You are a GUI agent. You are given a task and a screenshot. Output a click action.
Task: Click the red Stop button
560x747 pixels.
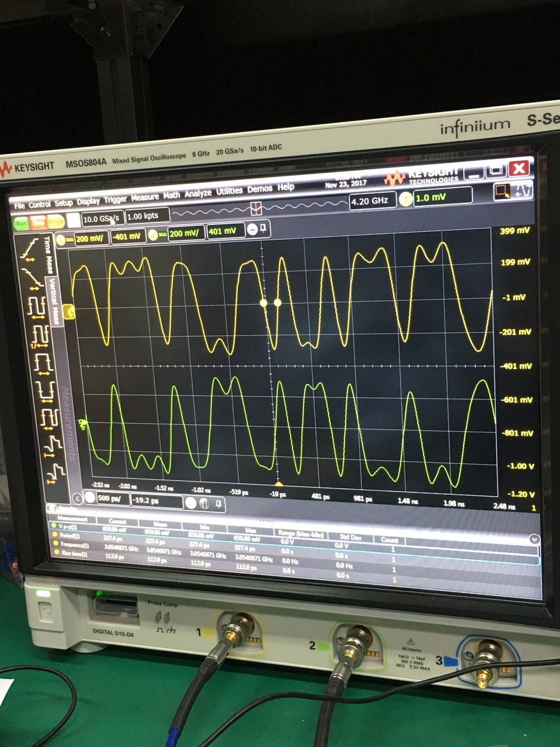pos(38,222)
